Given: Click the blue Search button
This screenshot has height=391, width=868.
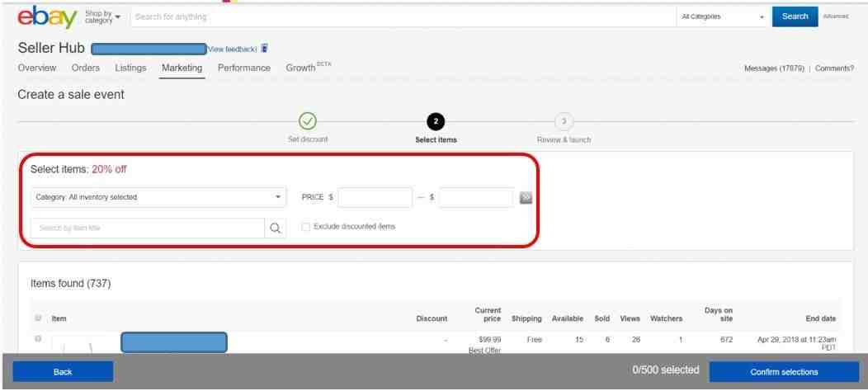Looking at the screenshot, I should click(x=795, y=16).
